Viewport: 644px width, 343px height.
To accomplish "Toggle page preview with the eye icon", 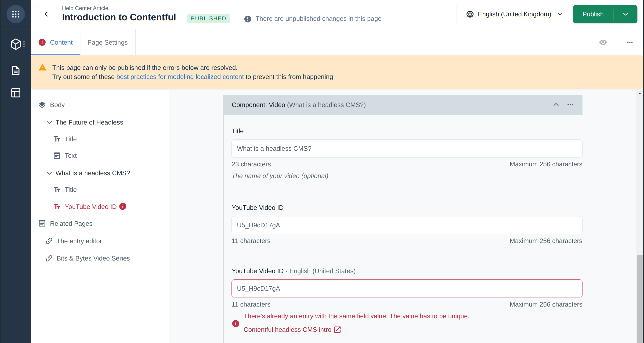I will point(603,42).
